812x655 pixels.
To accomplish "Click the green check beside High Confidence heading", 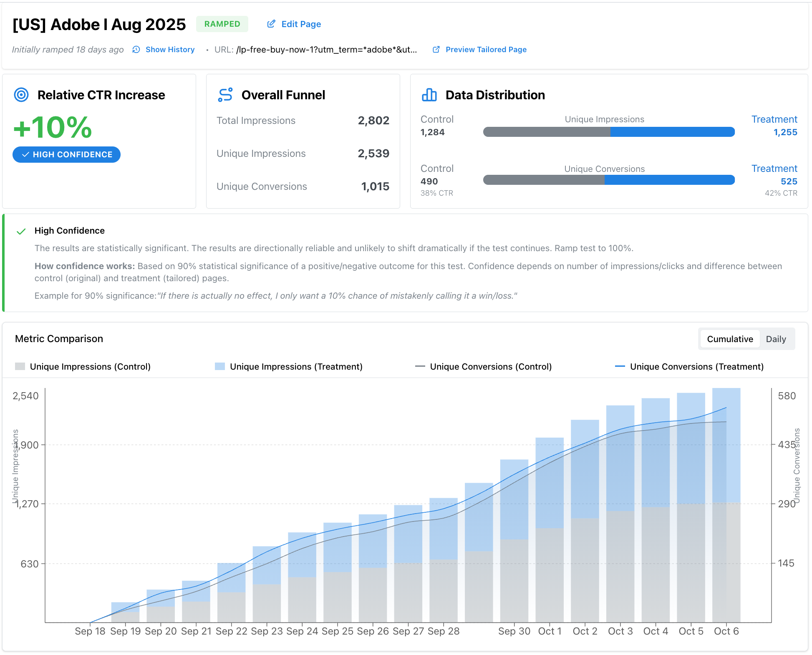I will (x=21, y=231).
